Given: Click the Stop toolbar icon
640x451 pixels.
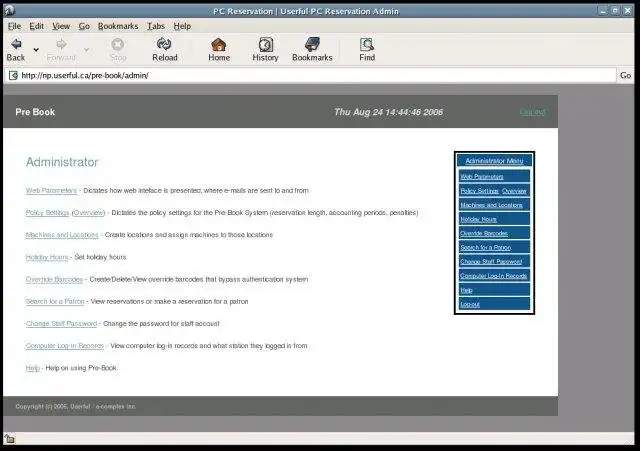Looking at the screenshot, I should [118, 44].
